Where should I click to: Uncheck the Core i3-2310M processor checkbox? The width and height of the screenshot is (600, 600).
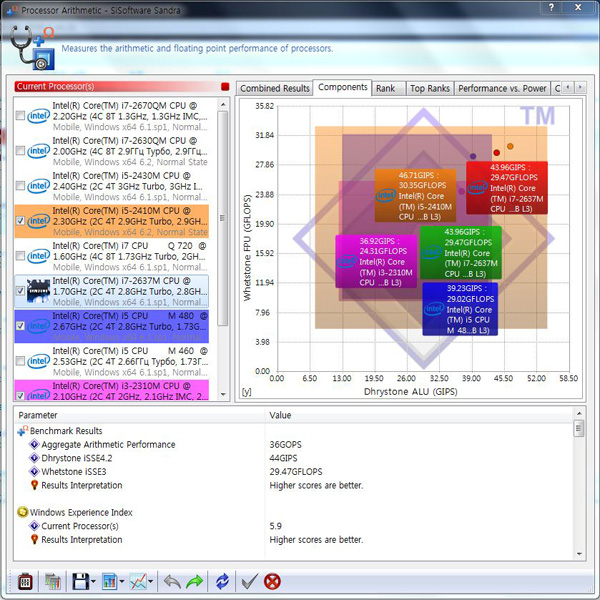20,395
